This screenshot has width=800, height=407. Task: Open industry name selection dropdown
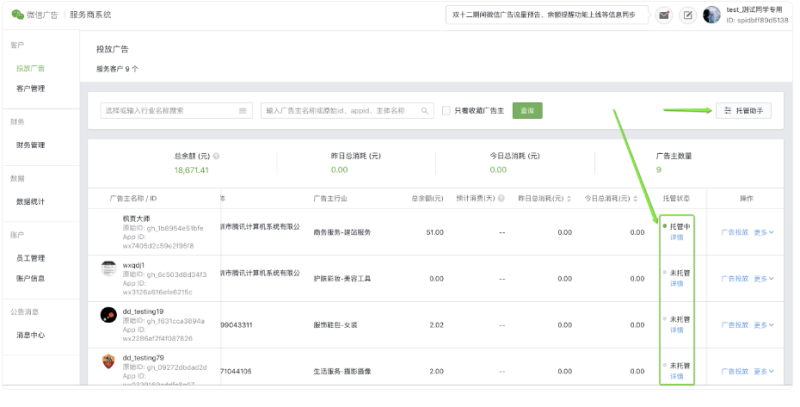pos(176,111)
